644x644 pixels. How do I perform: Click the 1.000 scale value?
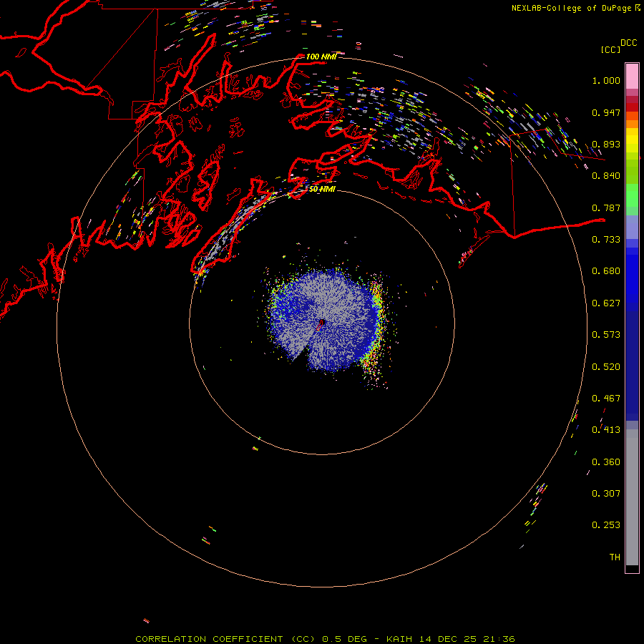(606, 80)
